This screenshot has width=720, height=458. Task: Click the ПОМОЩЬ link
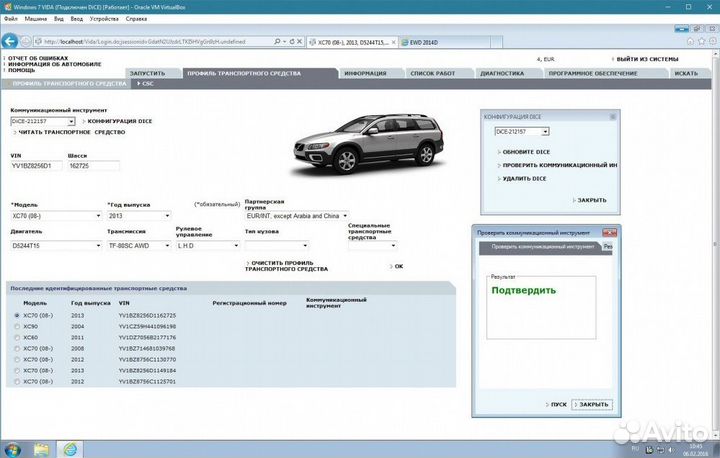pyautogui.click(x=21, y=70)
